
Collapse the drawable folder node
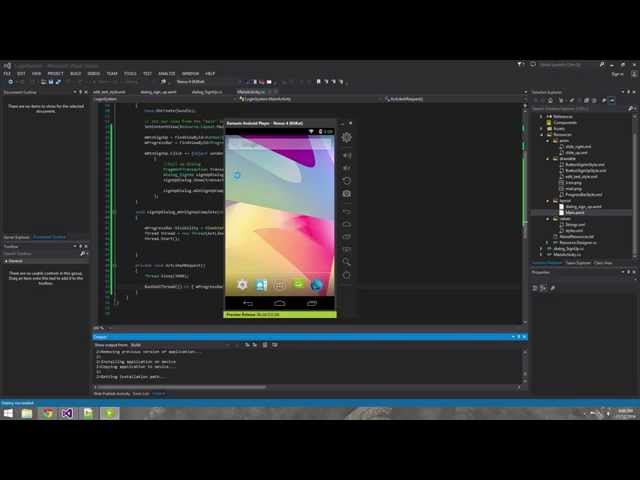(x=548, y=159)
